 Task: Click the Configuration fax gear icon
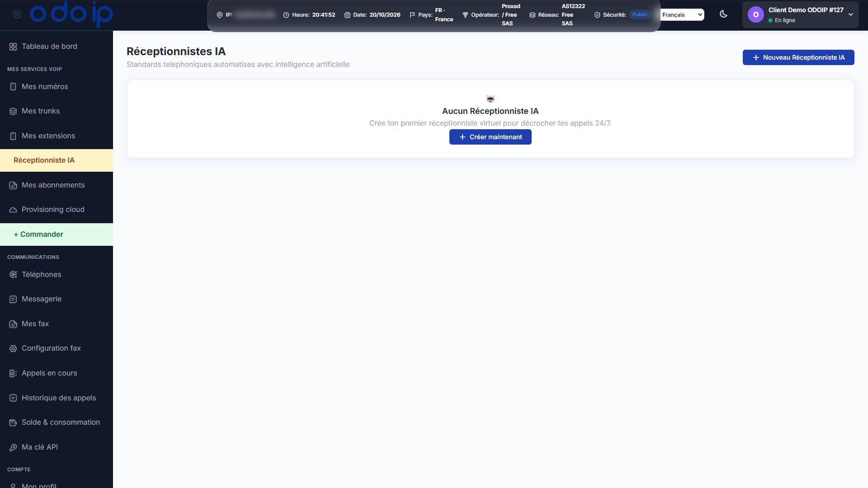coord(13,348)
